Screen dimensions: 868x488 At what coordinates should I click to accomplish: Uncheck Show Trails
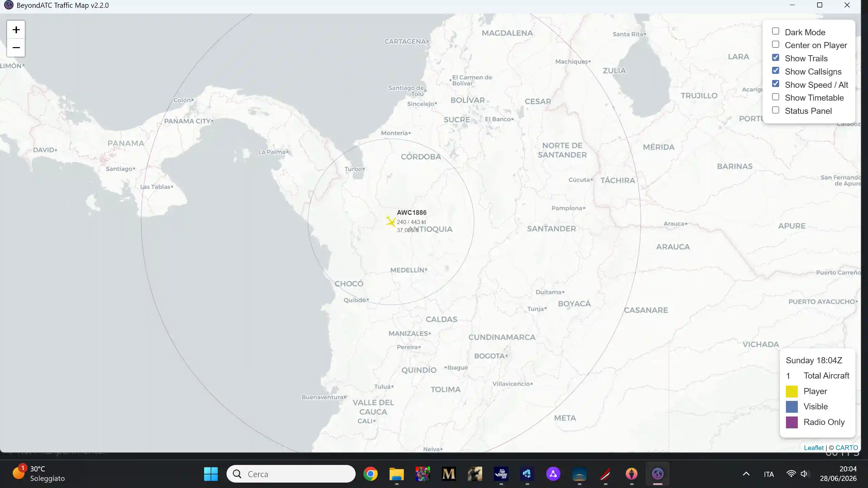click(x=775, y=57)
